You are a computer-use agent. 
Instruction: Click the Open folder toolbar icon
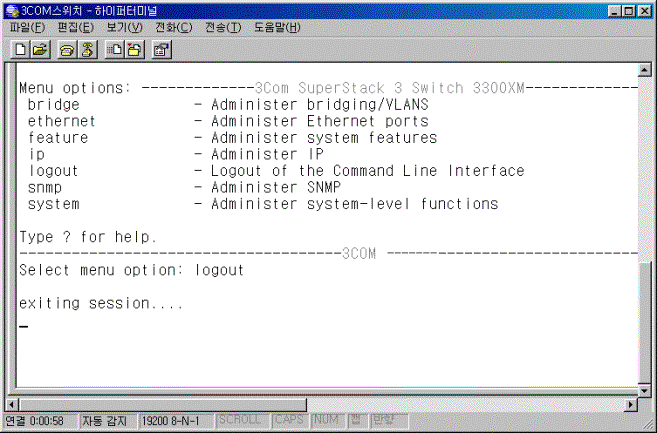[x=40, y=50]
